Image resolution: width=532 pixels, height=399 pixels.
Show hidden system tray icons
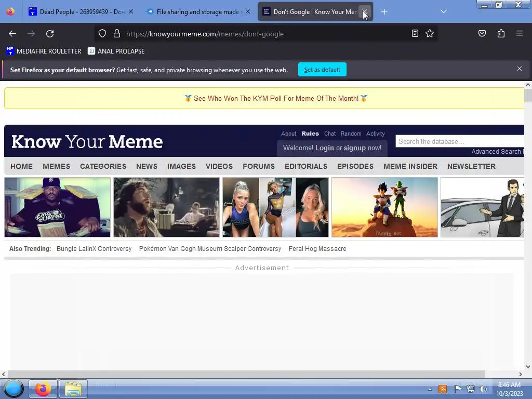click(430, 389)
